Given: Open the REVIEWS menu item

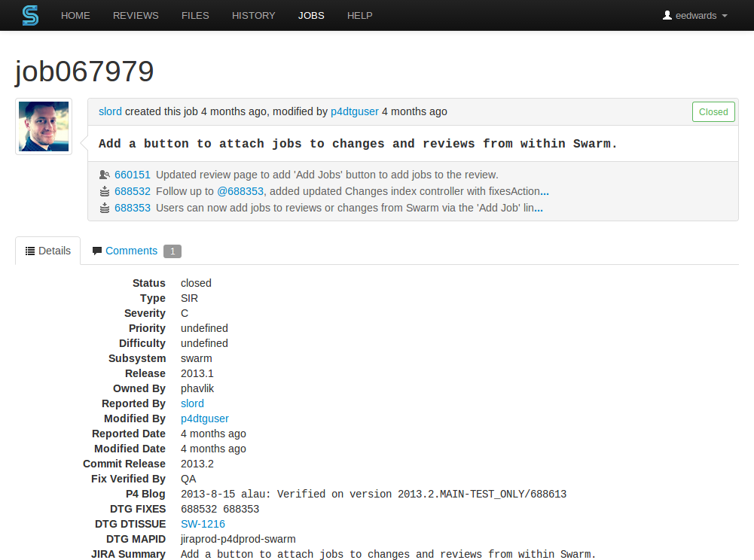Looking at the screenshot, I should click(x=136, y=15).
